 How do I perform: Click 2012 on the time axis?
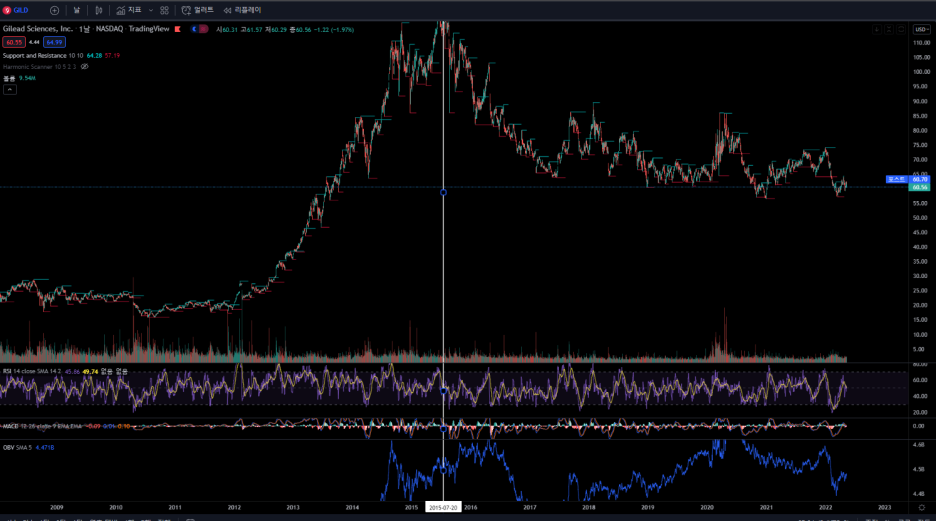pyautogui.click(x=234, y=507)
